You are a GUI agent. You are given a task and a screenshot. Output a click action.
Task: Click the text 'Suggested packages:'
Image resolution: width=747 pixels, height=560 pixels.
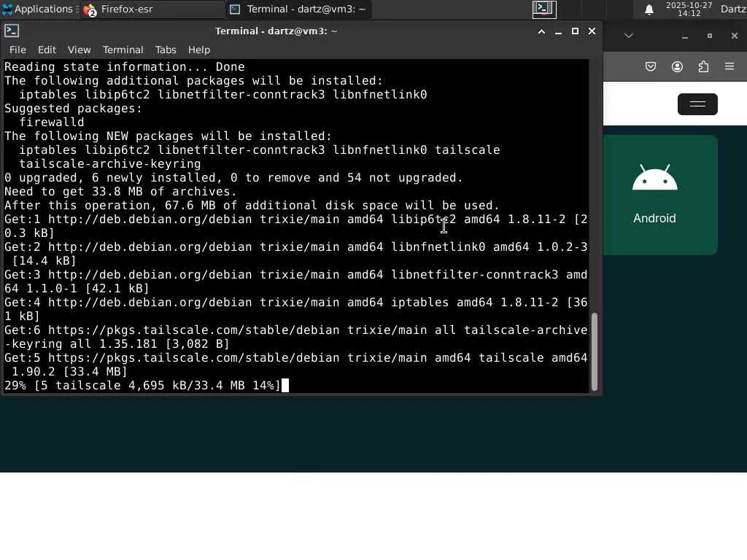point(74,109)
